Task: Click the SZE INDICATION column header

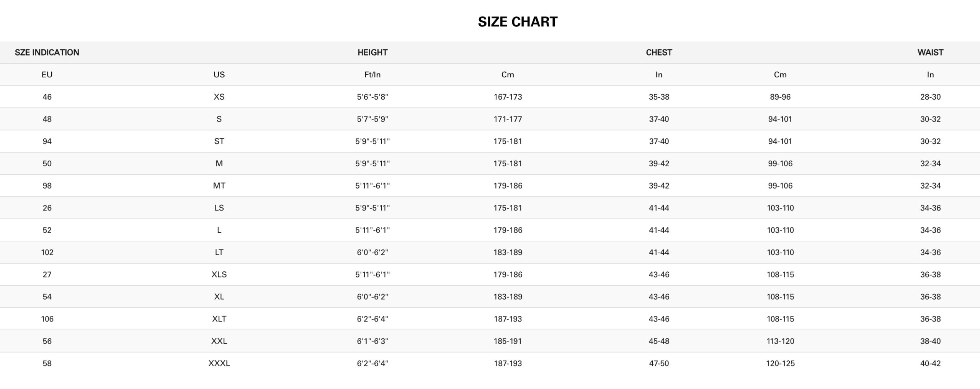Action: tap(47, 53)
